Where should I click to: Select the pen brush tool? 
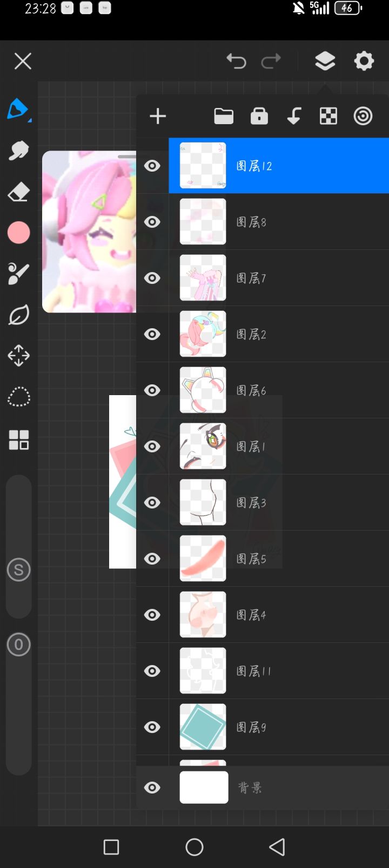18,110
